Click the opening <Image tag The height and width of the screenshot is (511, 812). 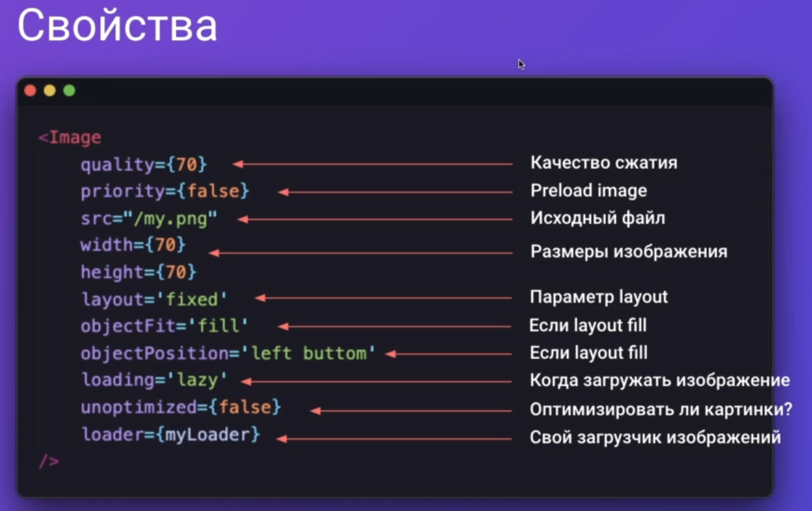[x=70, y=137]
